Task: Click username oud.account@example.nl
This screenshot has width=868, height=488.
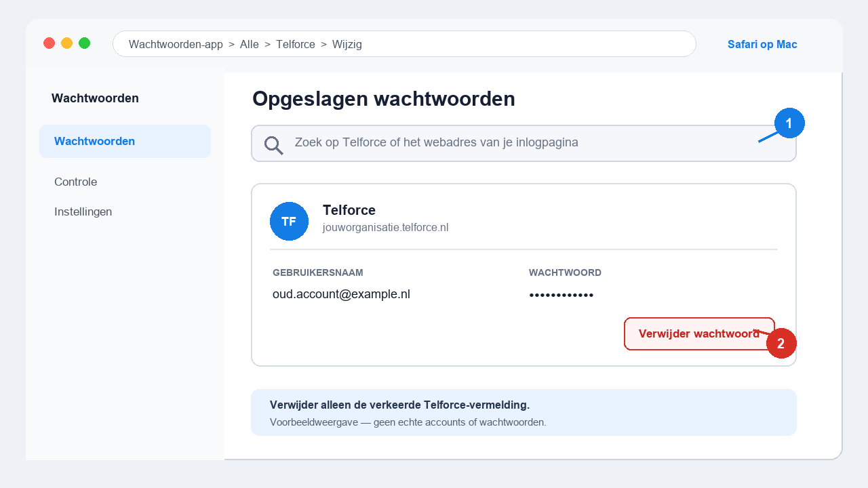Action: click(x=341, y=294)
